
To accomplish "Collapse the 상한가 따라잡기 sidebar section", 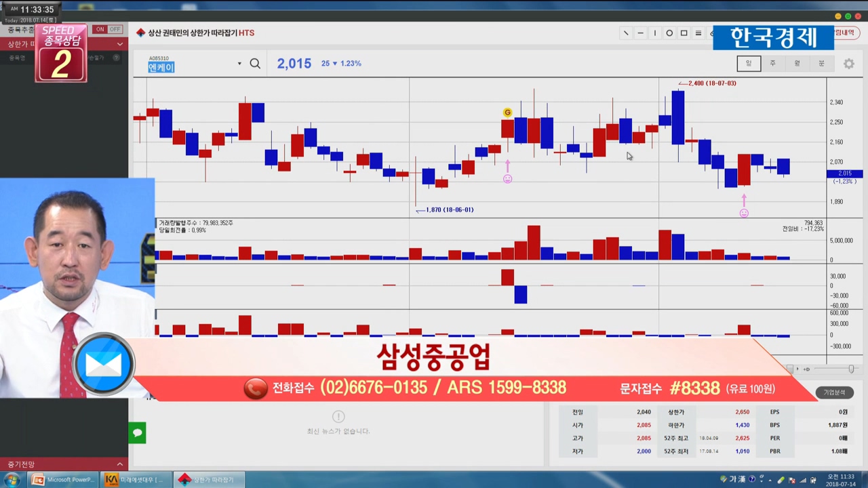I will coord(120,44).
